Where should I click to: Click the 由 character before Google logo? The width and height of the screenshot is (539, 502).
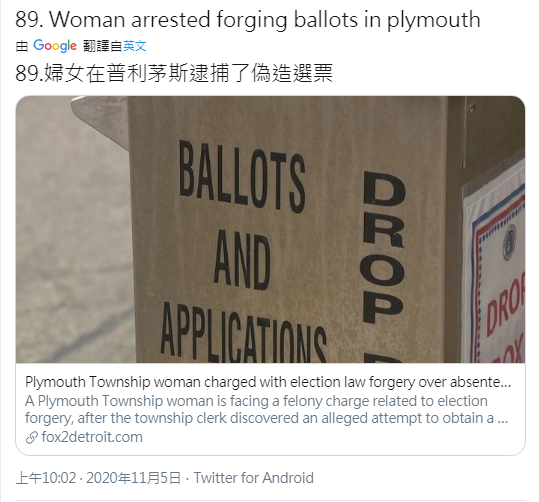(22, 46)
